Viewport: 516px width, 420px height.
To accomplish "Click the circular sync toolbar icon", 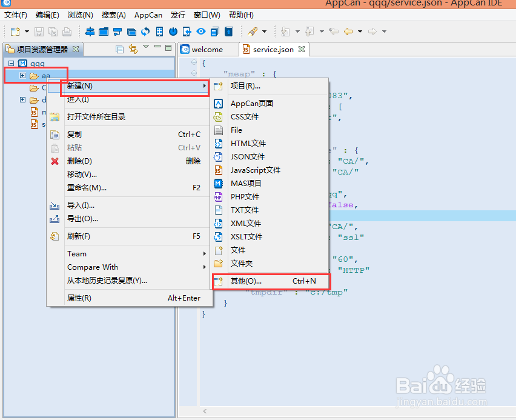I will point(147,32).
